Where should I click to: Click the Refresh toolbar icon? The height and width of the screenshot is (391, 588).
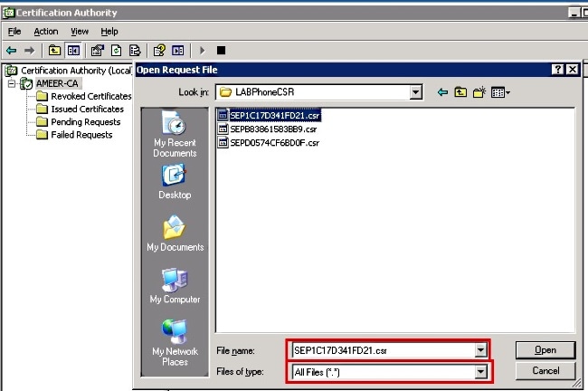117,51
